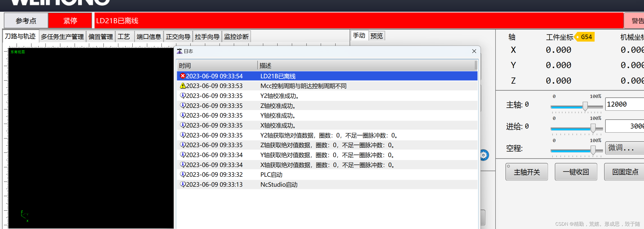Switch to 正交向导 tab
The width and height of the screenshot is (644, 229).
[178, 37]
